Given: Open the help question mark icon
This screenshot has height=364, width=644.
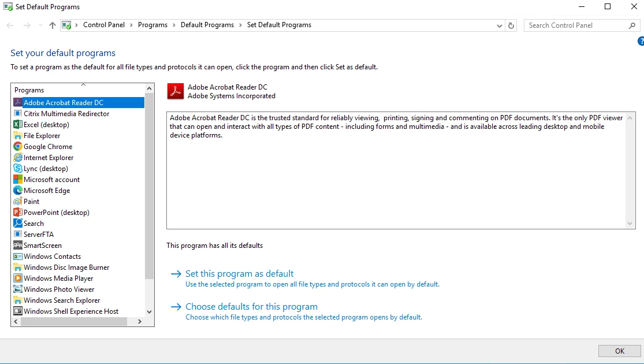Looking at the screenshot, I should pyautogui.click(x=641, y=41).
